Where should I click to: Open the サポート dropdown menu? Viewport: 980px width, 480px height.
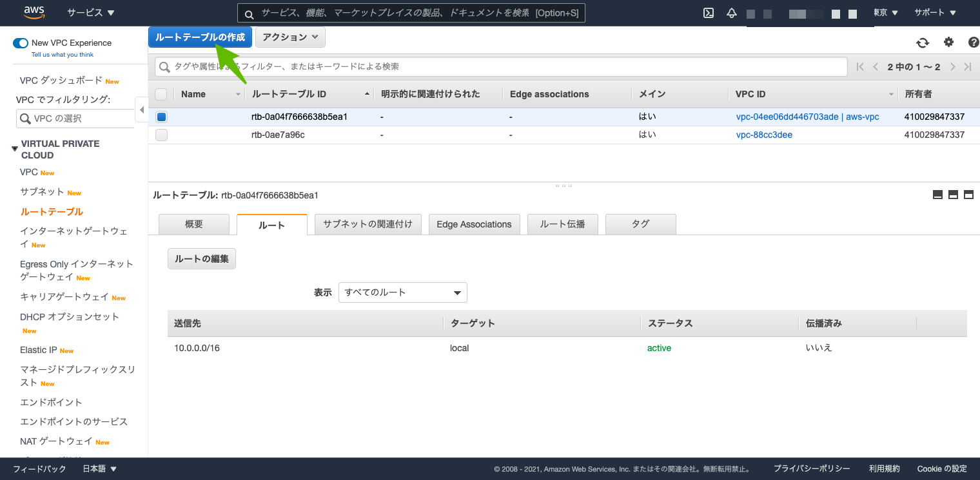936,13
